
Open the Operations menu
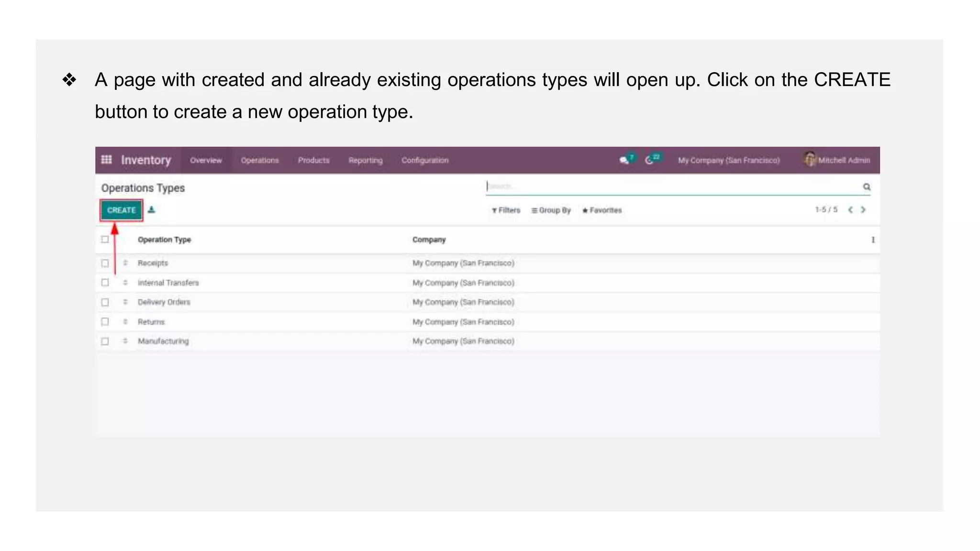tap(260, 160)
